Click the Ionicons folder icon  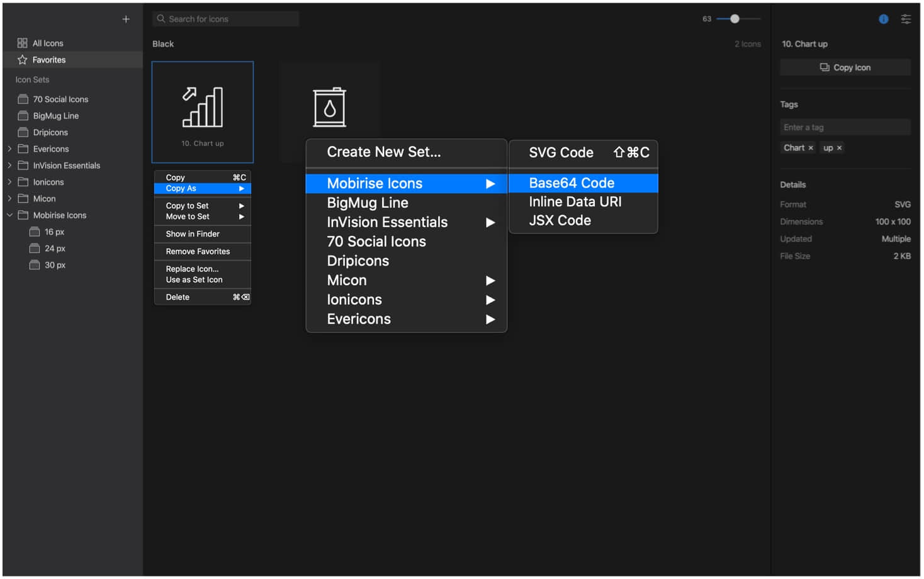(23, 182)
